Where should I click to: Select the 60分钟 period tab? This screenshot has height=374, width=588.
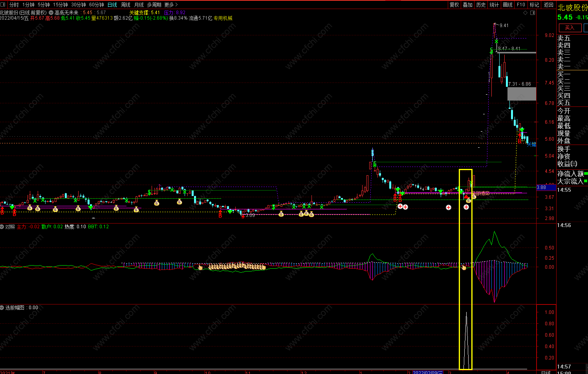coord(97,5)
